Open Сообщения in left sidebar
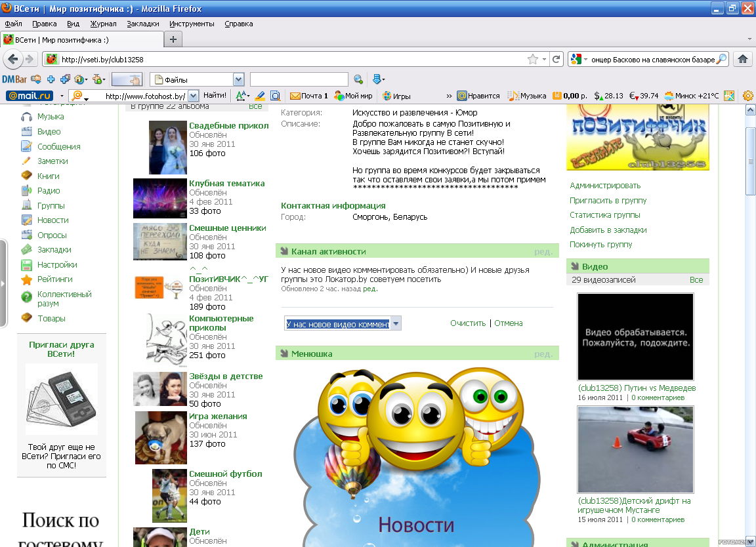 pyautogui.click(x=59, y=146)
